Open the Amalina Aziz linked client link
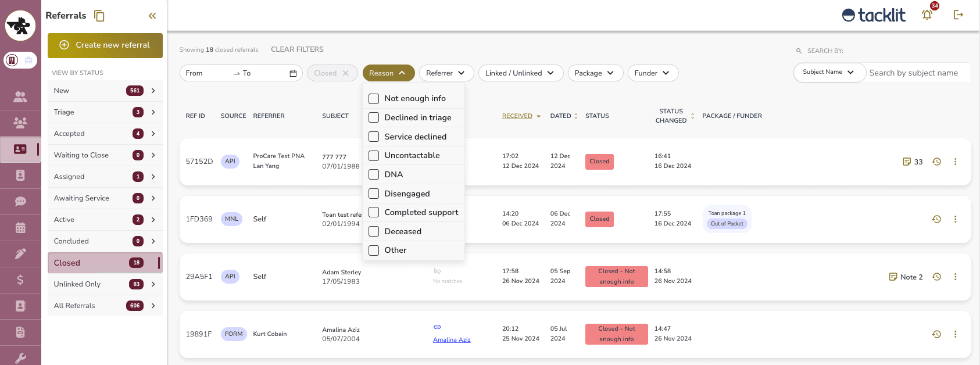This screenshot has width=980, height=365. [452, 340]
